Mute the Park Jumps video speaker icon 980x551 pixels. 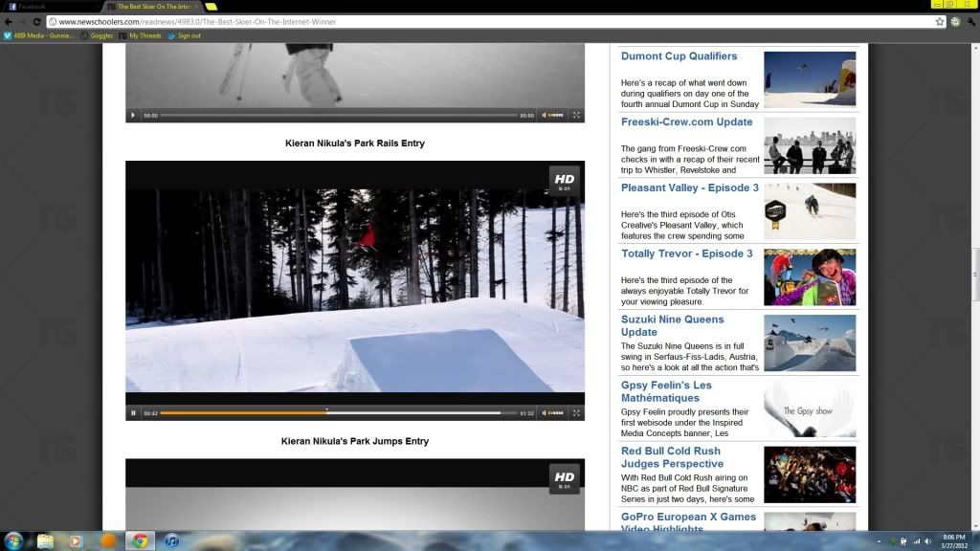tap(545, 413)
